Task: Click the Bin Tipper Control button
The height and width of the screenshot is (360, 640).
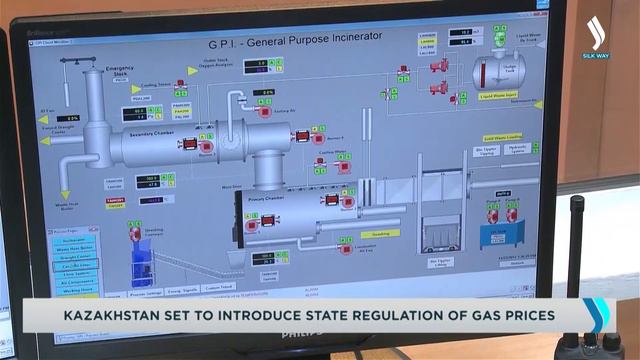Action: pos(487,151)
